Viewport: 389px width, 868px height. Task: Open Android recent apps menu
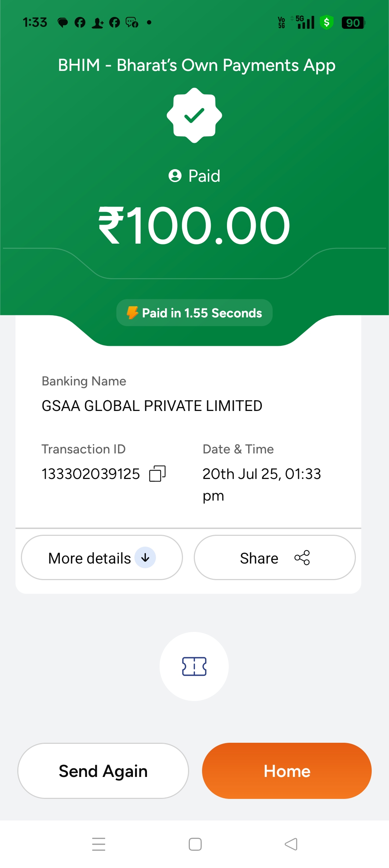pos(99,844)
